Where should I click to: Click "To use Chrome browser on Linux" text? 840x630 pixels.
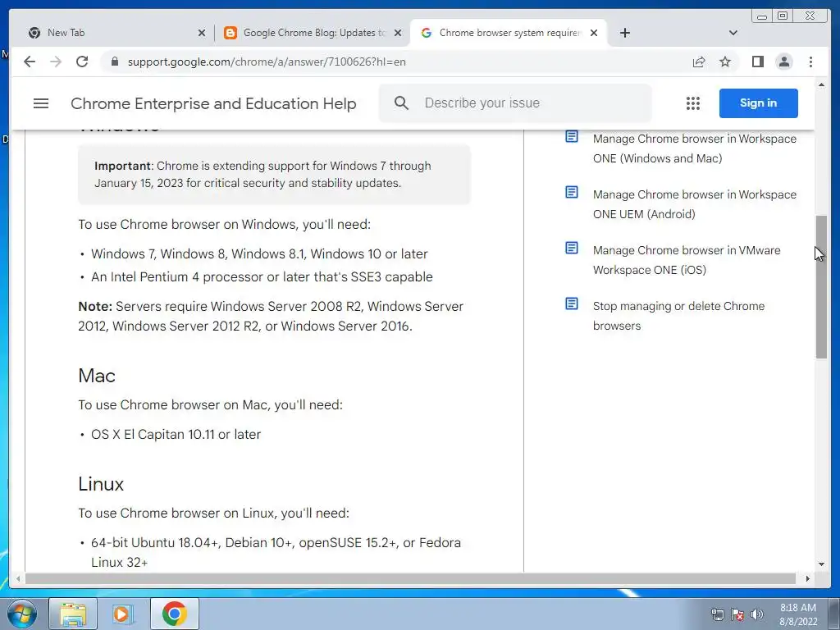tap(214, 513)
